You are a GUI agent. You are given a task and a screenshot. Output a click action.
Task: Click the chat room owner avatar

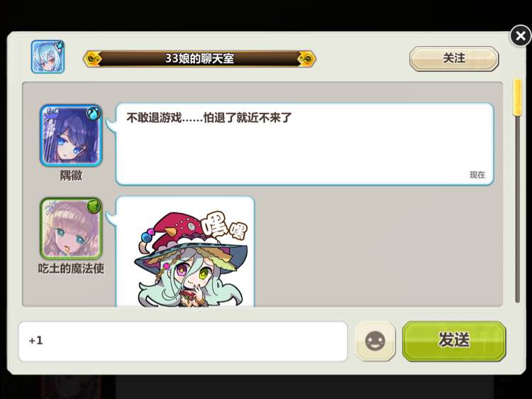(48, 57)
